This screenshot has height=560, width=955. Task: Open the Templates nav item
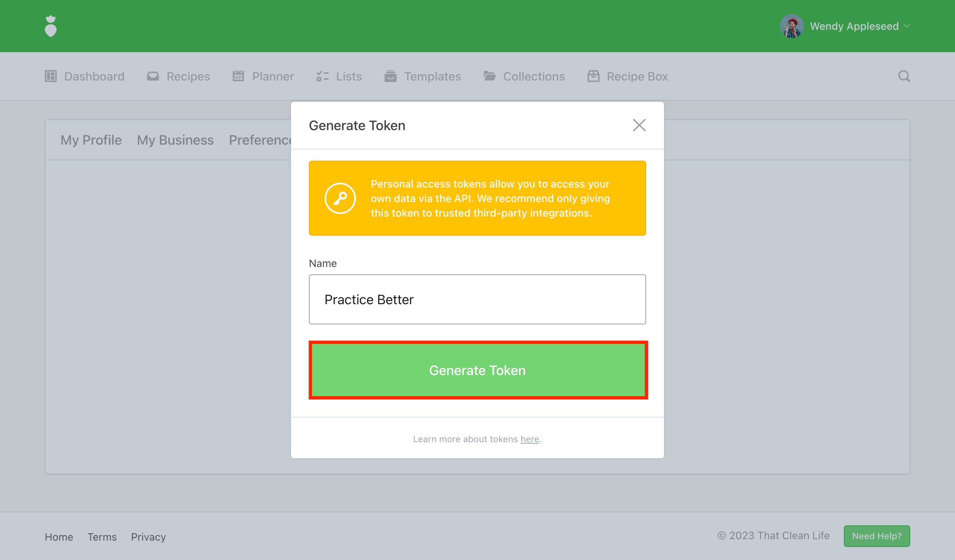[x=423, y=76]
